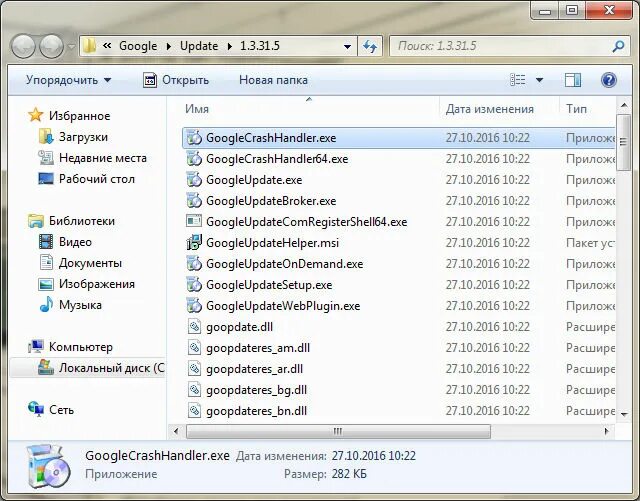Image resolution: width=640 pixels, height=501 pixels.
Task: Select GoogleUpdateWebPlugin.exe file icon
Action: coord(194,305)
